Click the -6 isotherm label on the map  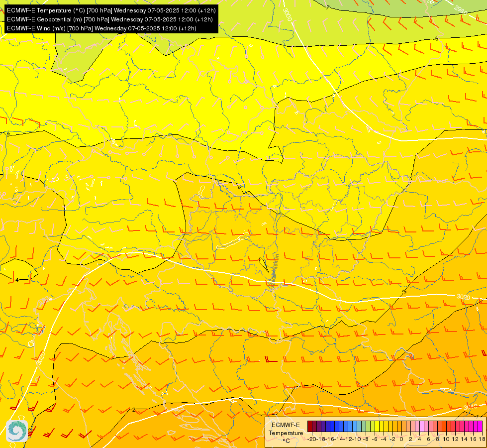tap(436, 38)
